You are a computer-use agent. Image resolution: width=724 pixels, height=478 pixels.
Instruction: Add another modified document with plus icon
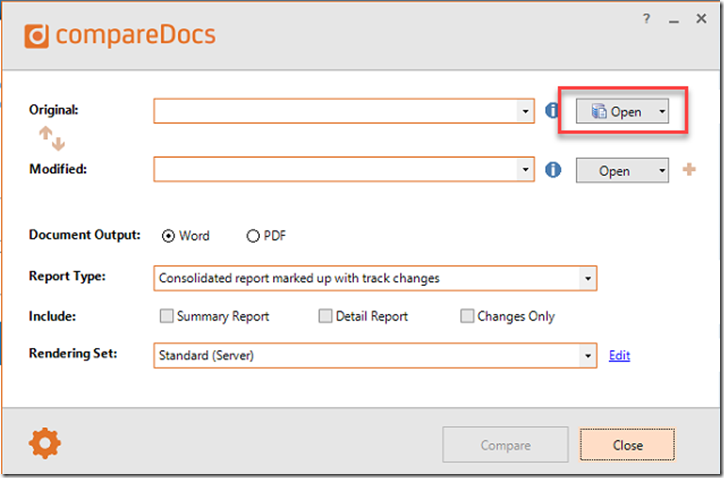(x=689, y=169)
